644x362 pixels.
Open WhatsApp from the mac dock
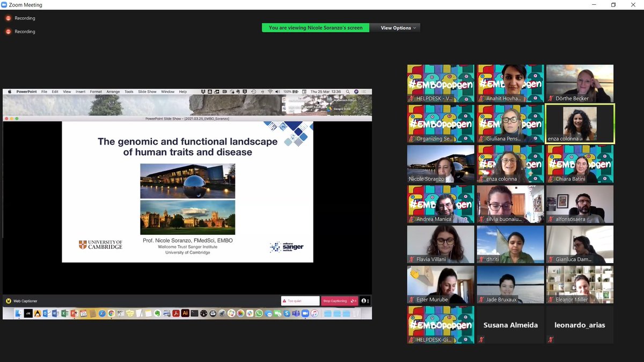click(259, 313)
